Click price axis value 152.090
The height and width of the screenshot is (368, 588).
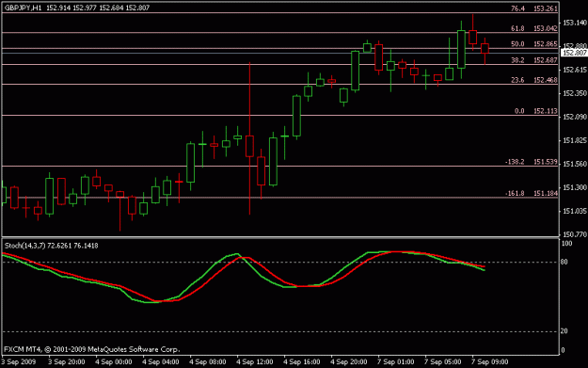click(x=575, y=117)
